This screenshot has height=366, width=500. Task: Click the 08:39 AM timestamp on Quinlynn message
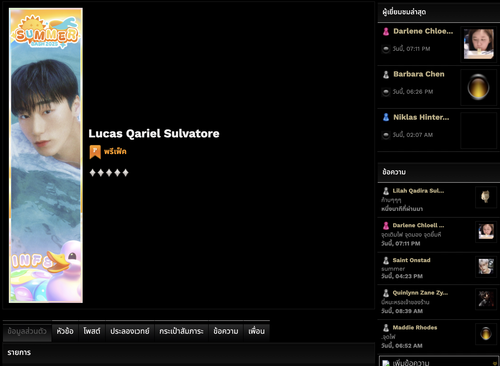point(402,311)
